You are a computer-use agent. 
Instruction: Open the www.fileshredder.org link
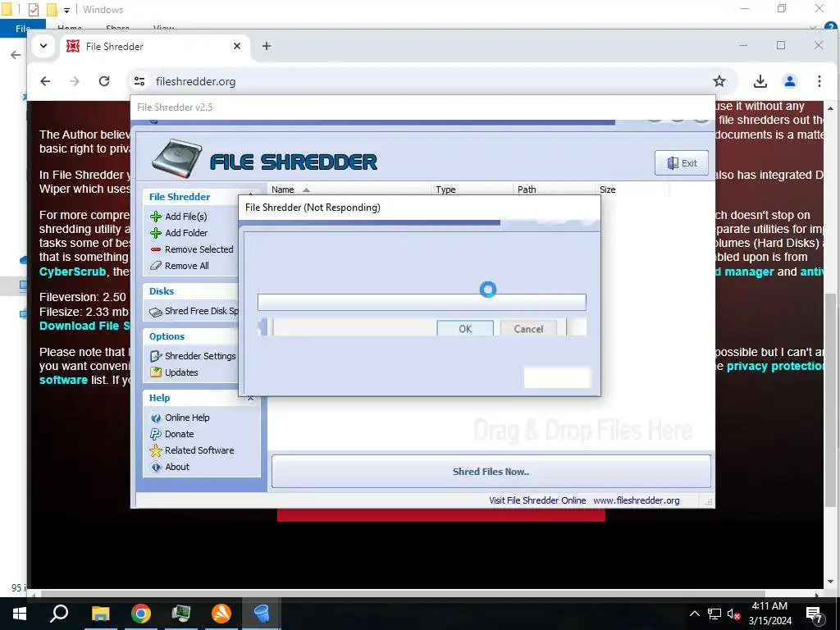click(636, 500)
